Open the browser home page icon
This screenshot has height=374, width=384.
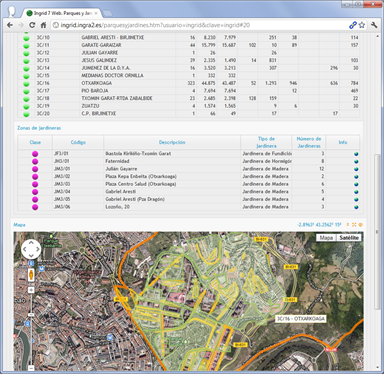(43, 25)
